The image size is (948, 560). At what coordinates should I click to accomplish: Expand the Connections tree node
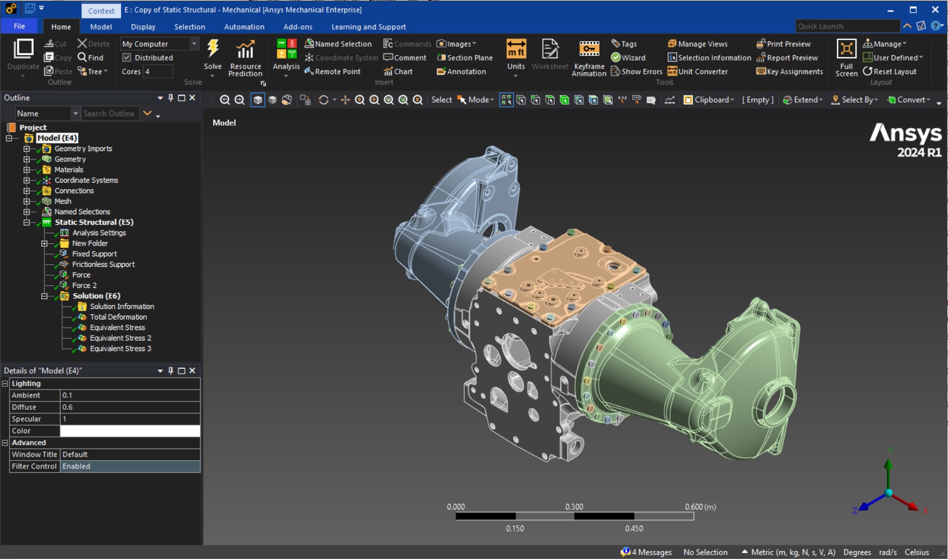[26, 191]
